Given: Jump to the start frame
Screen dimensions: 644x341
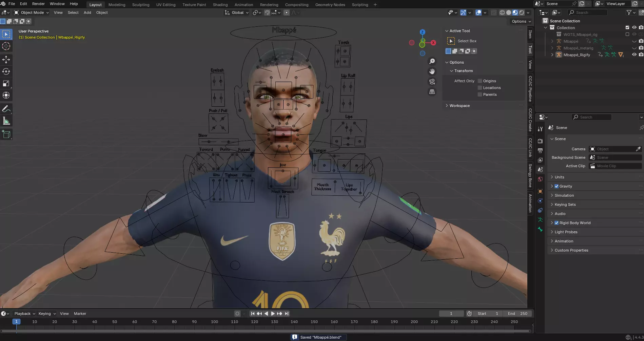Looking at the screenshot, I should [x=253, y=314].
